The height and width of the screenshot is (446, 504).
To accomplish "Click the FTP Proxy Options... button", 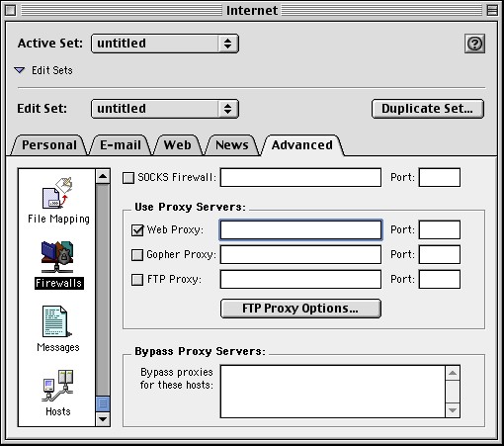I will (x=300, y=309).
